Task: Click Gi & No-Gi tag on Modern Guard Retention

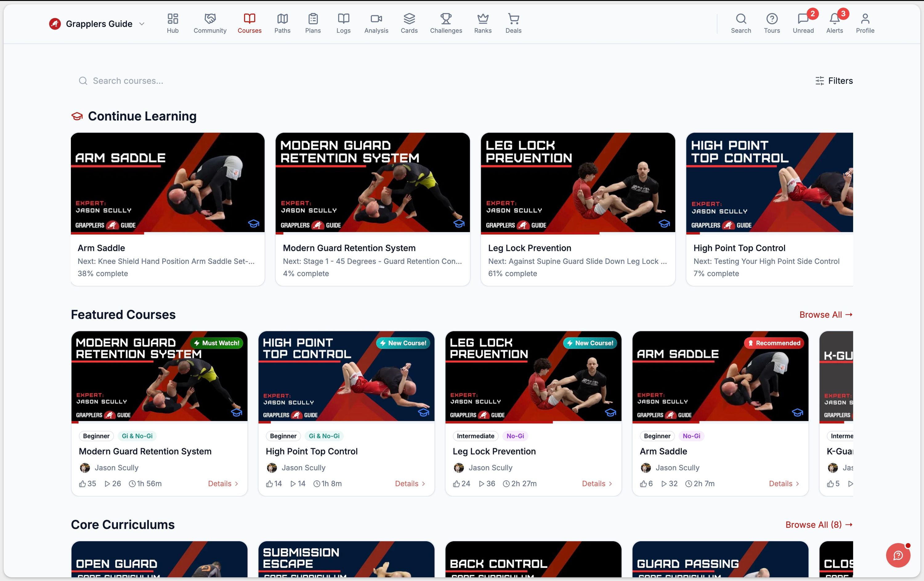Action: [137, 436]
